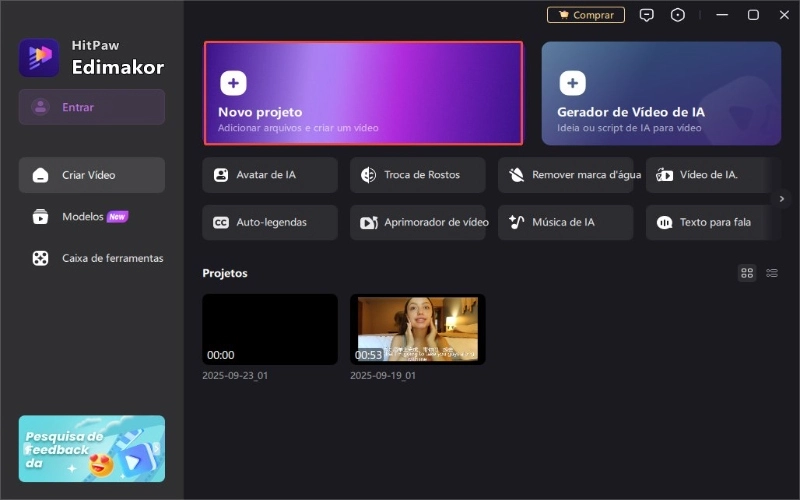Click the Vídeo de IA icon
This screenshot has width=800, height=500.
coord(664,175)
